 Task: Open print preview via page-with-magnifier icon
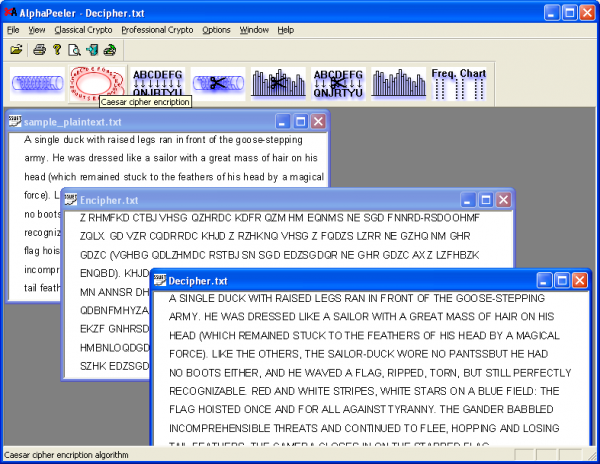click(x=74, y=50)
